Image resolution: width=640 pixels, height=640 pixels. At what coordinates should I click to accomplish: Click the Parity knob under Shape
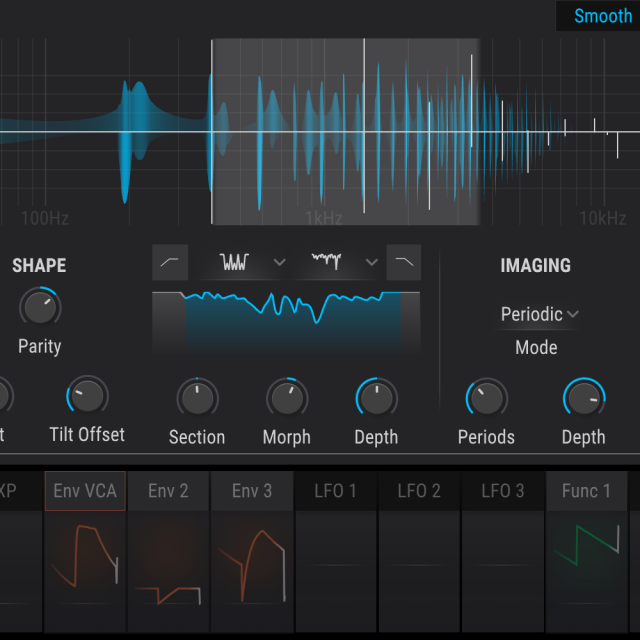(40, 307)
